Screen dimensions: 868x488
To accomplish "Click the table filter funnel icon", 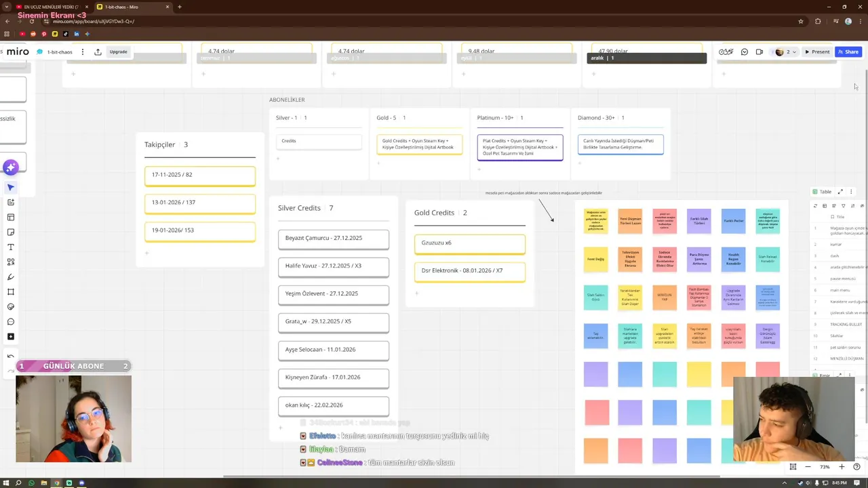I will pyautogui.click(x=844, y=206).
